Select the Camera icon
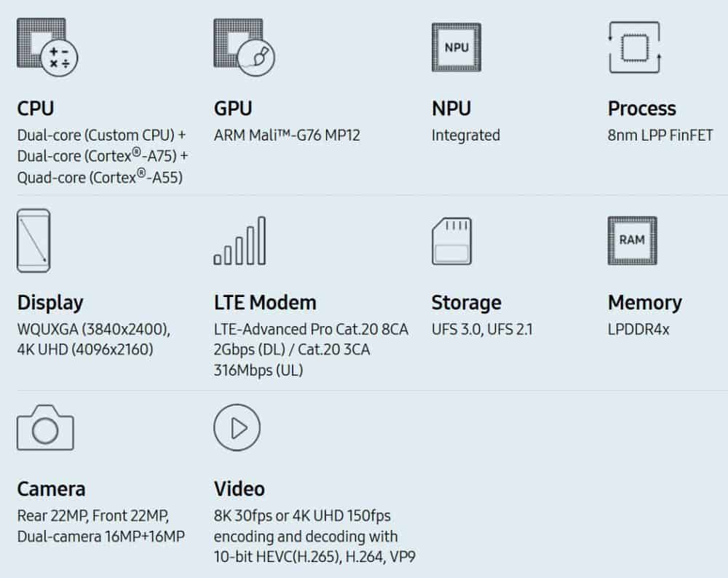 point(45,427)
